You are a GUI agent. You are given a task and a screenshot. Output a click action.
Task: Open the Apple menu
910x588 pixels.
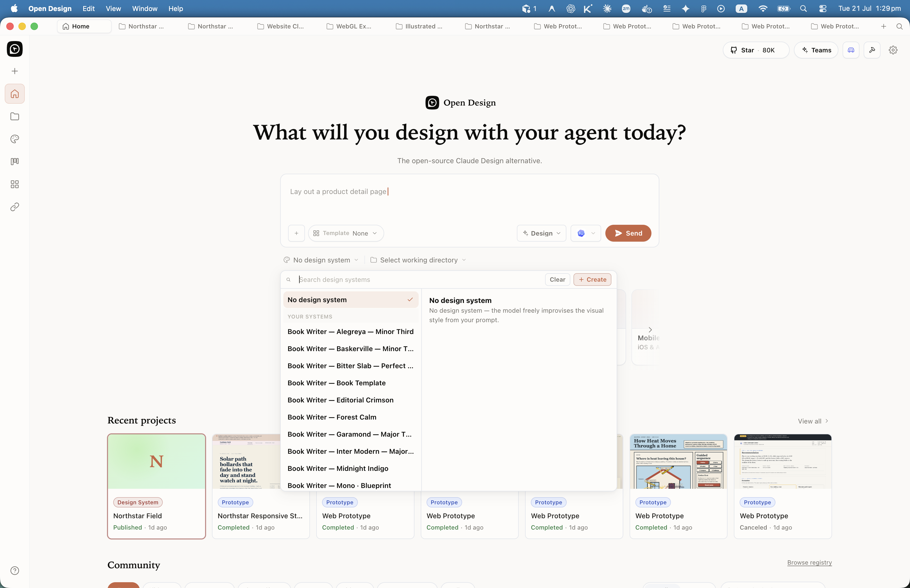pos(14,8)
